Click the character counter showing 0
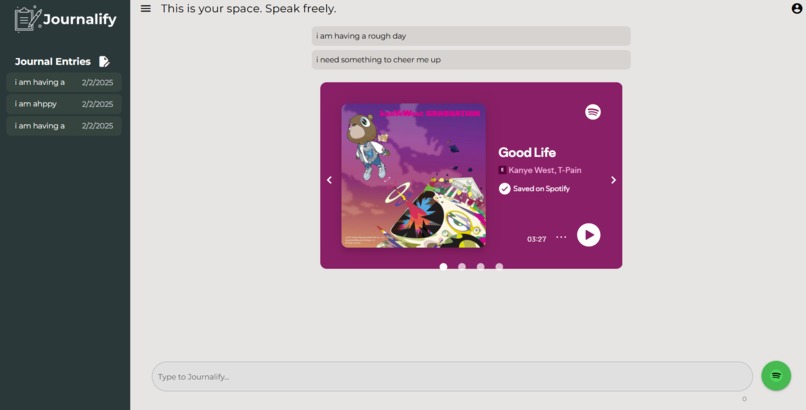The height and width of the screenshot is (410, 806). [744, 399]
